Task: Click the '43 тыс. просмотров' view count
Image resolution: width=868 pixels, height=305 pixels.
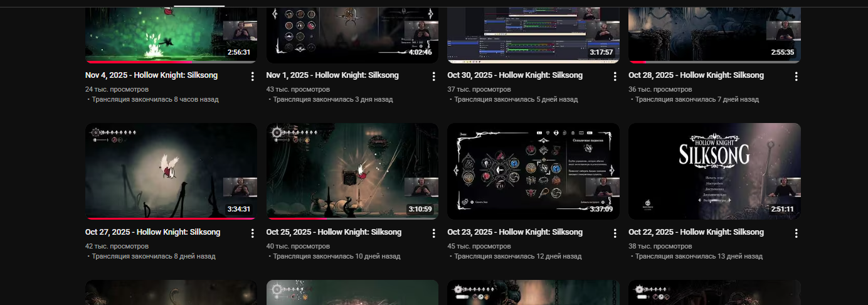Action: (298, 90)
